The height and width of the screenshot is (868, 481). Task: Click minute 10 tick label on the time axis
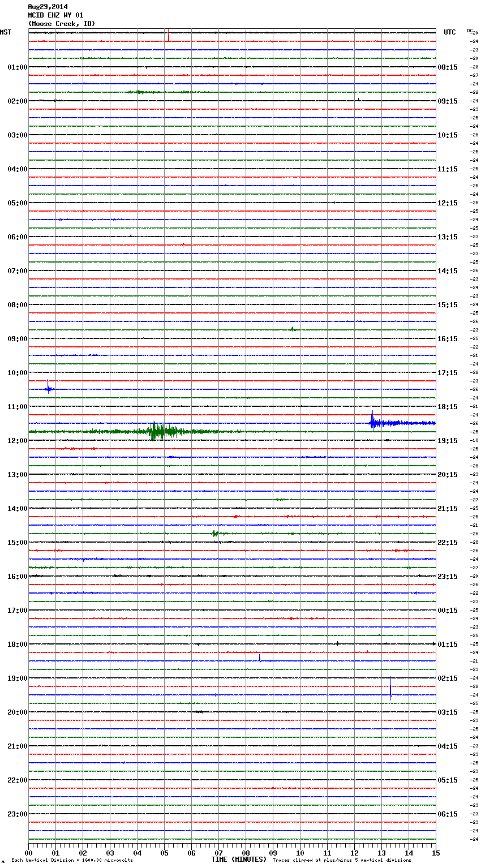(x=300, y=853)
